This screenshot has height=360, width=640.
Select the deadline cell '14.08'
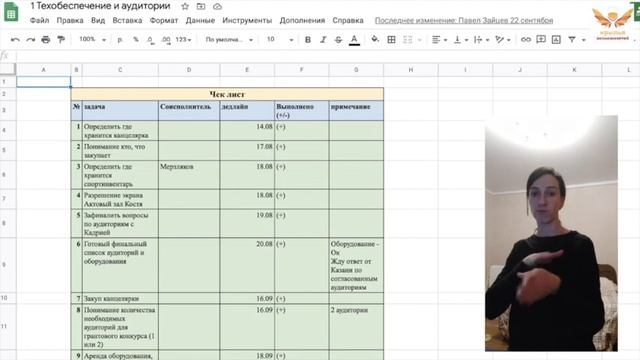point(247,131)
